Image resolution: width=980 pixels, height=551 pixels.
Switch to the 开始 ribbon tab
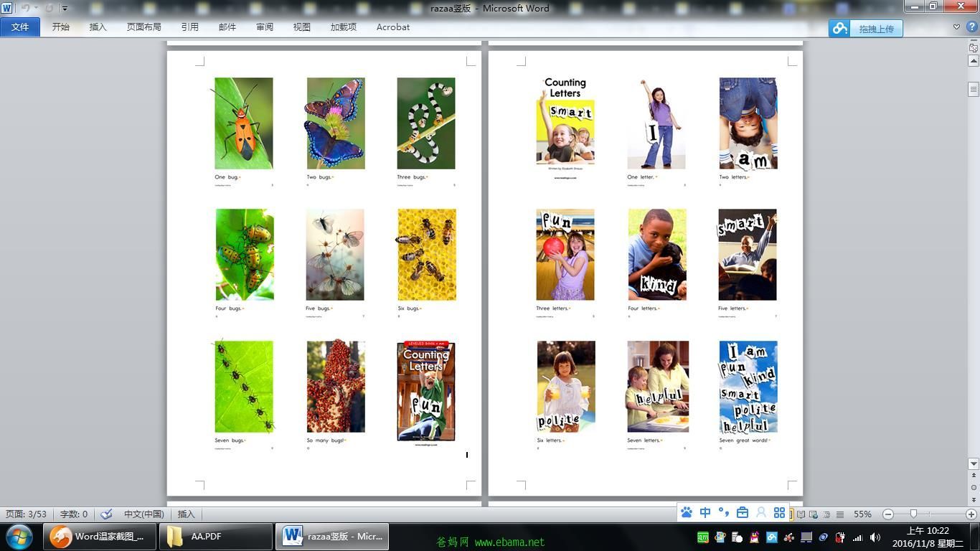pos(61,27)
